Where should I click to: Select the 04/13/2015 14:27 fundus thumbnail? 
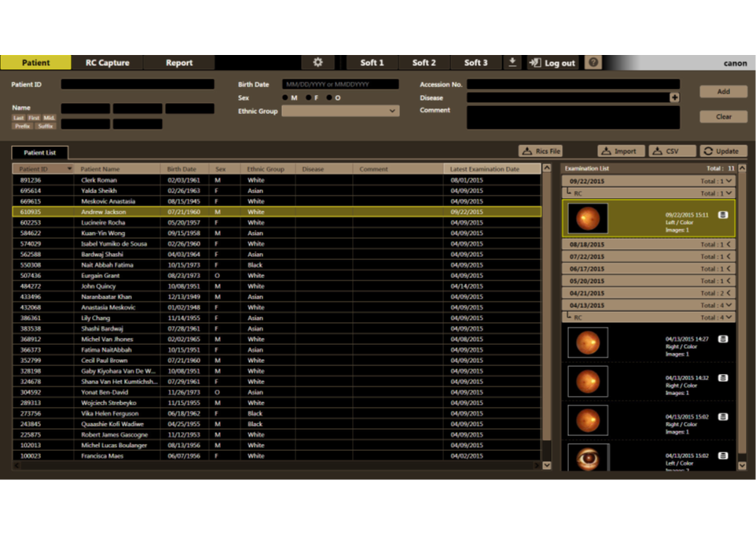click(588, 343)
